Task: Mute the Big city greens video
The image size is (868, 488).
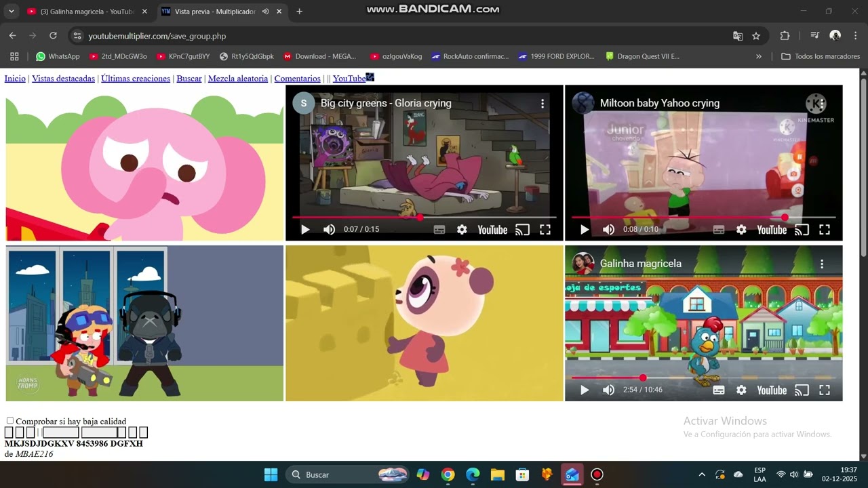Action: click(x=330, y=230)
